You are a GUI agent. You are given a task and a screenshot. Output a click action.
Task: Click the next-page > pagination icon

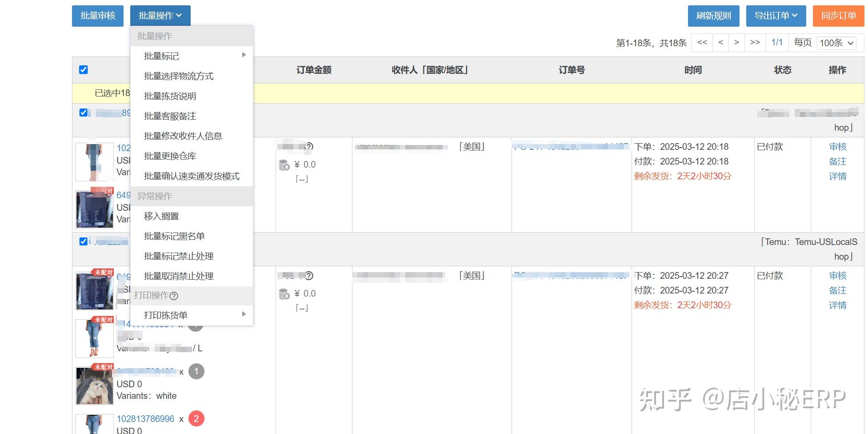click(737, 43)
